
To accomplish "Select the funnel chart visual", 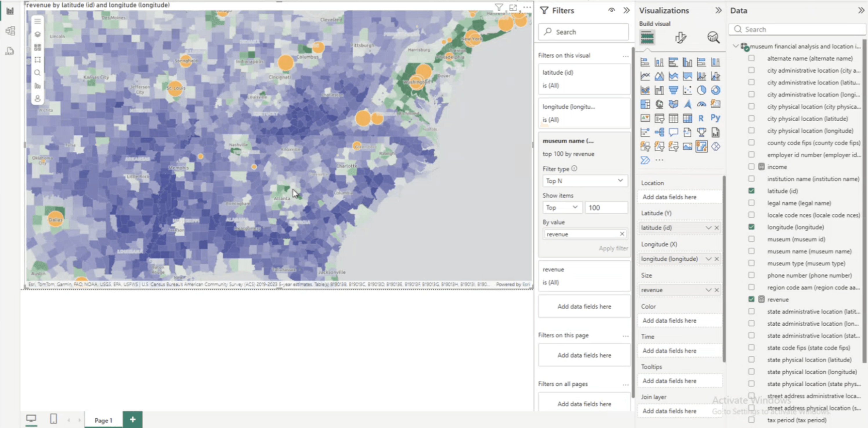I will 674,90.
